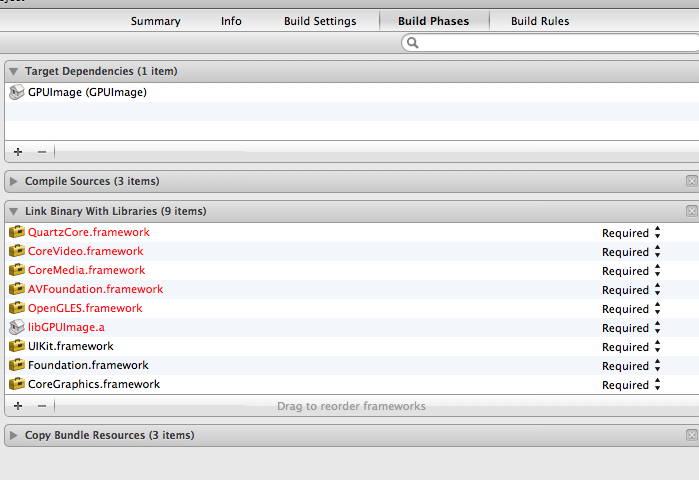The height and width of the screenshot is (480, 699).
Task: Open Required popup for CoreGraphics.framework
Action: [x=631, y=385]
